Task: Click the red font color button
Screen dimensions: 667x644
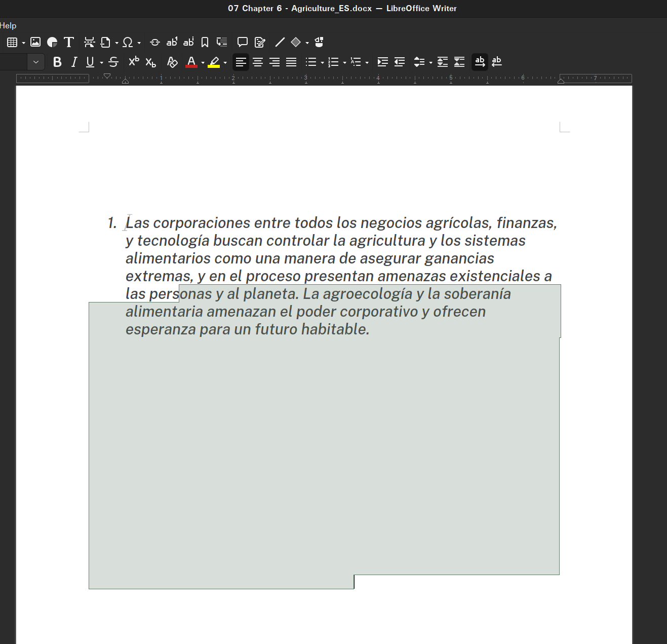Action: click(x=191, y=62)
